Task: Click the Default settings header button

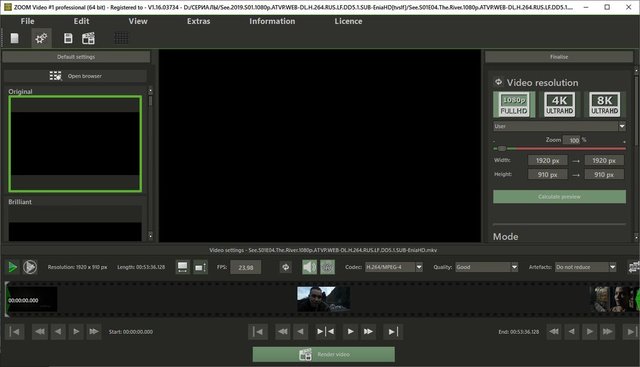Action: [76, 57]
